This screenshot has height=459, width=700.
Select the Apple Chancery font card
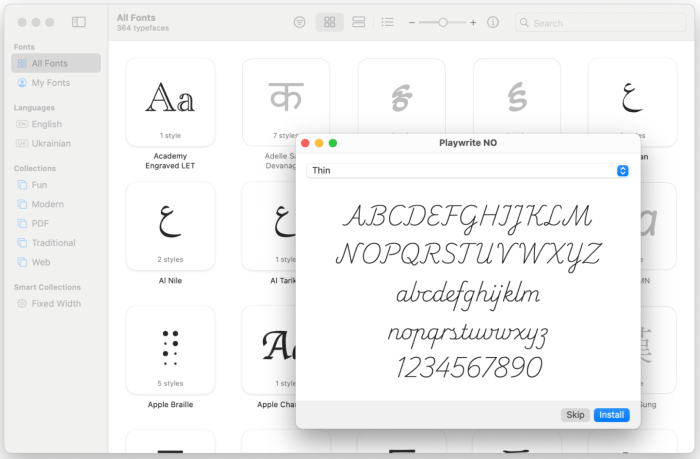(x=269, y=350)
